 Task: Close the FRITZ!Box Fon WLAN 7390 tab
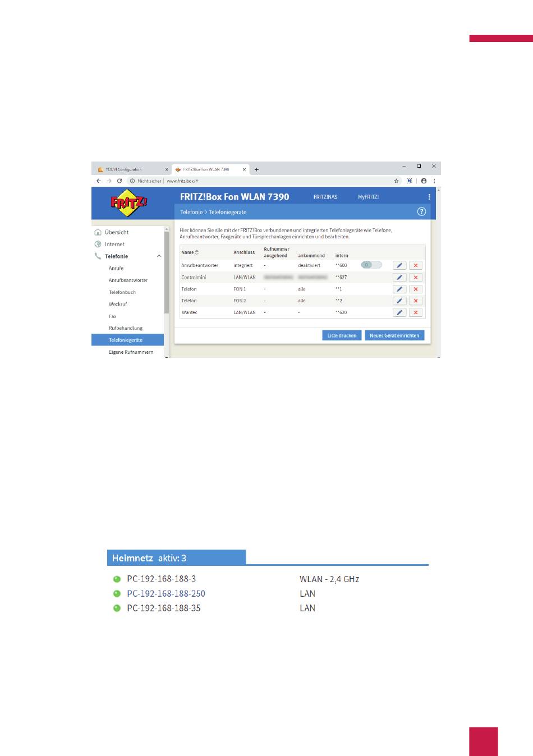pos(244,169)
